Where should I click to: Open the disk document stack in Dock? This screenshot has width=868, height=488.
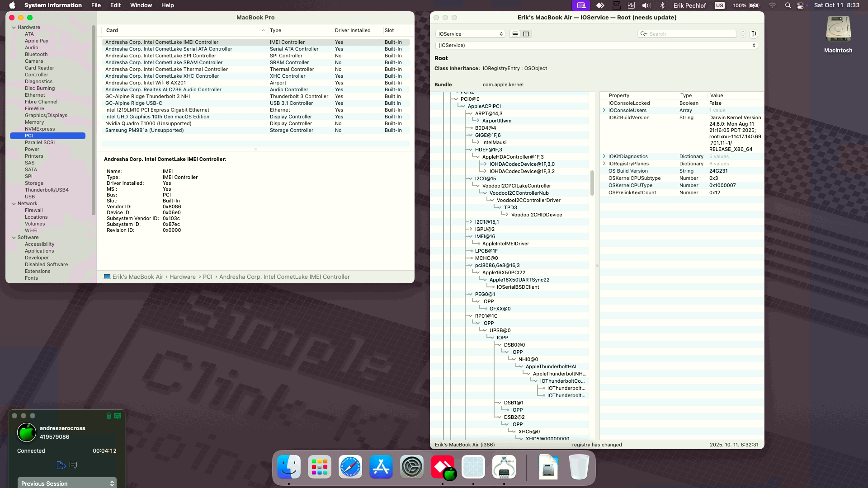(x=548, y=467)
